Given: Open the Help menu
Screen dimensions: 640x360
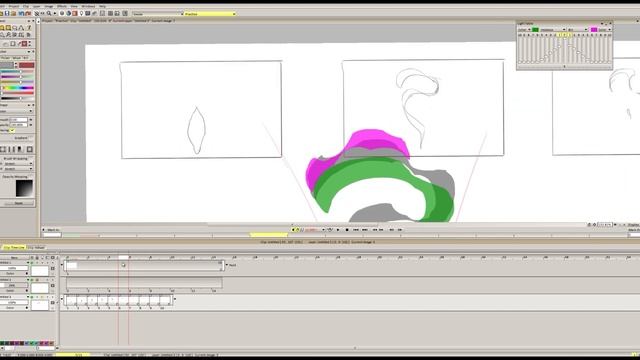Looking at the screenshot, I should click(102, 7).
